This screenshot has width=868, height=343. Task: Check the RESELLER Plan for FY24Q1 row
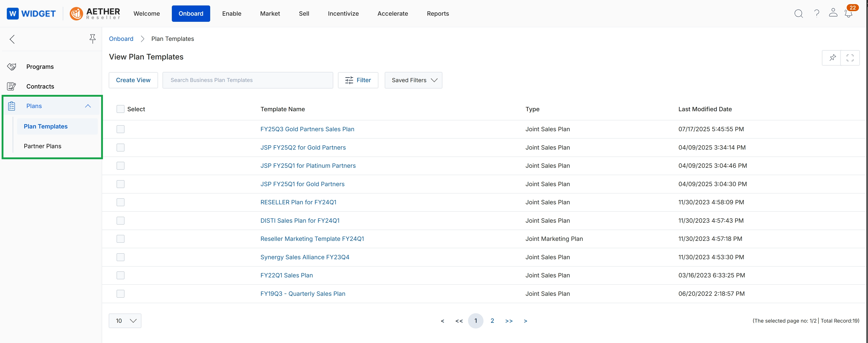coord(120,202)
